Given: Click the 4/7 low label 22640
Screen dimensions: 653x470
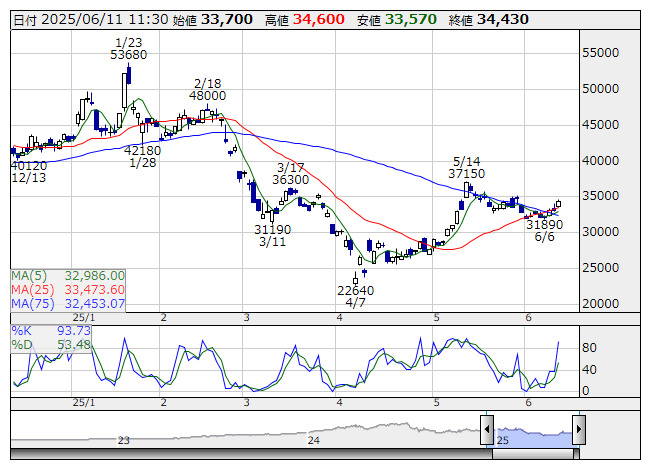Looking at the screenshot, I should pyautogui.click(x=355, y=291).
